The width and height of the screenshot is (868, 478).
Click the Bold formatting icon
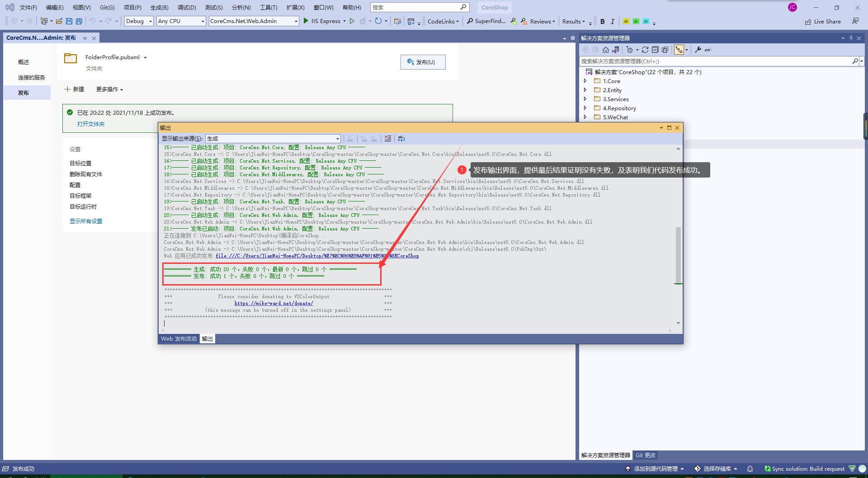coord(602,21)
